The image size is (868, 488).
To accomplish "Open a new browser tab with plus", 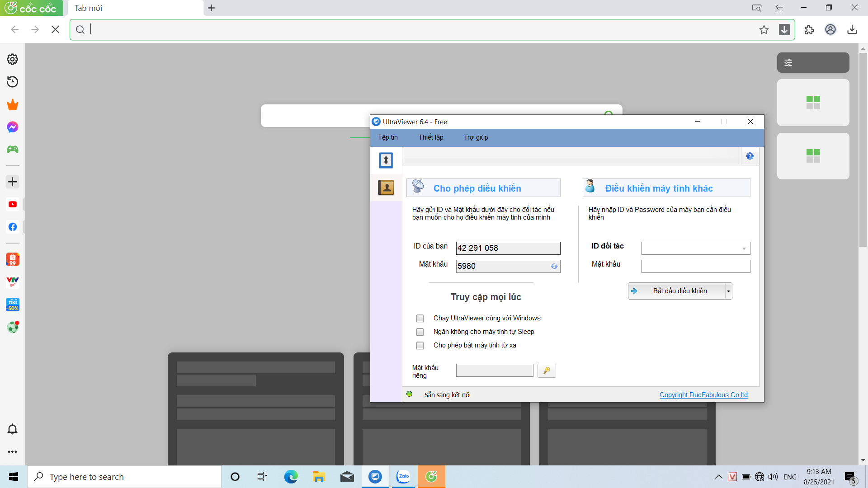I will point(211,8).
